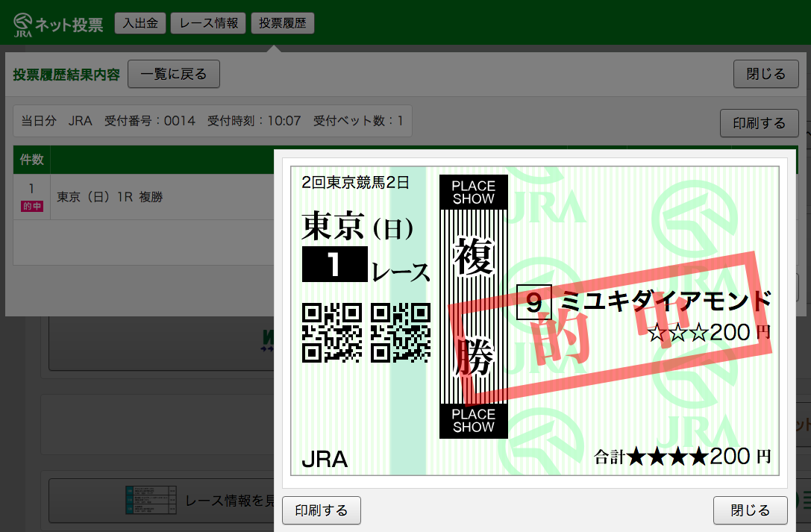Click the horse name ミユキダイアモンド
811x532 pixels.
click(666, 301)
